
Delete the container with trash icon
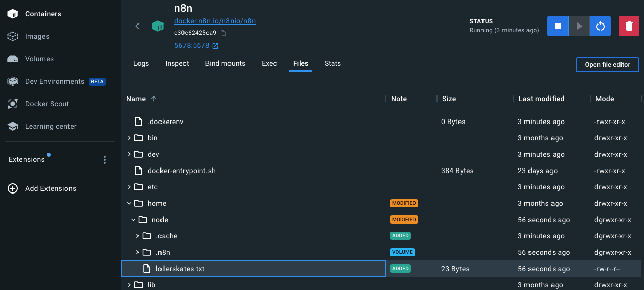pos(629,26)
